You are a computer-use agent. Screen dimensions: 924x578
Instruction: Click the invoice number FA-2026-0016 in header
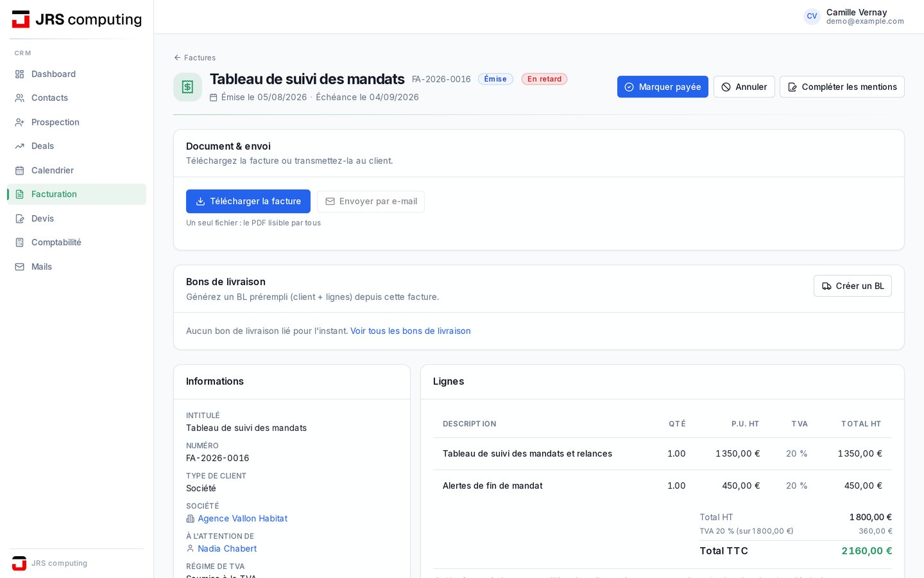tap(441, 79)
